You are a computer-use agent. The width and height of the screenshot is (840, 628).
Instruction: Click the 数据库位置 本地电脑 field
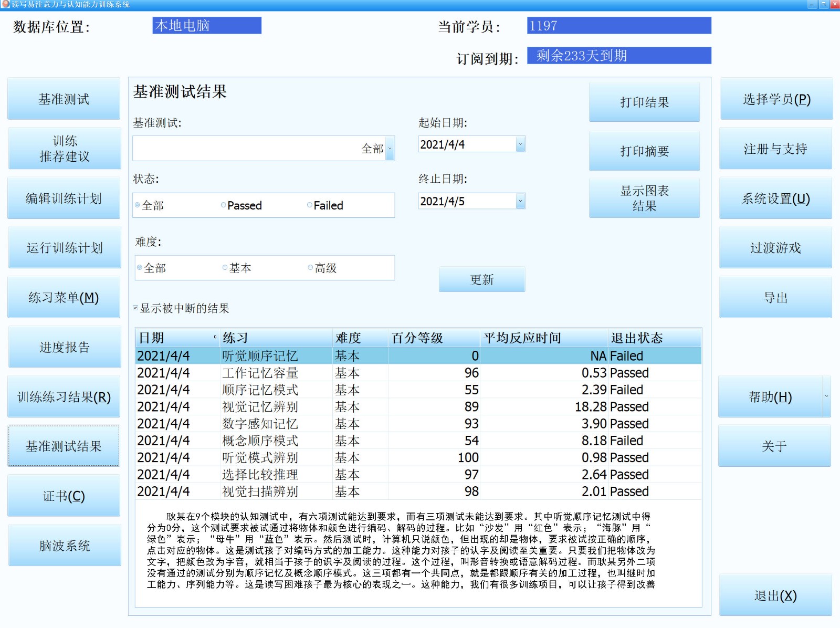pyautogui.click(x=207, y=25)
